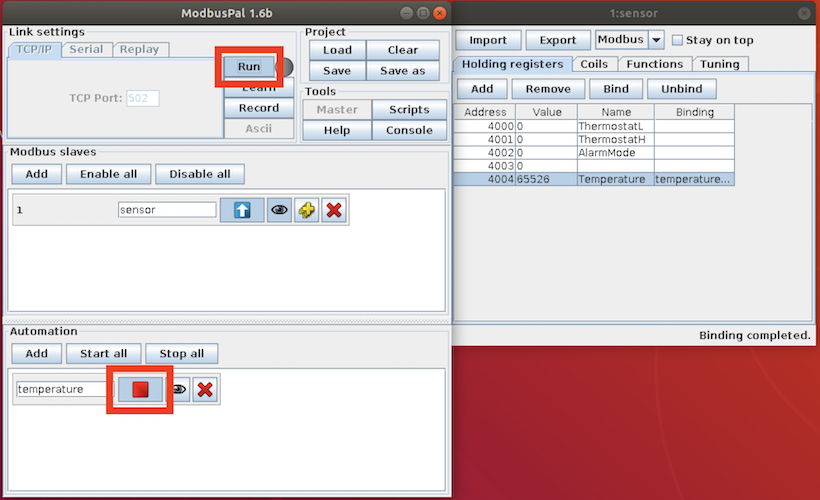Delete the sensor slave with red X
The image size is (820, 500).
334,210
